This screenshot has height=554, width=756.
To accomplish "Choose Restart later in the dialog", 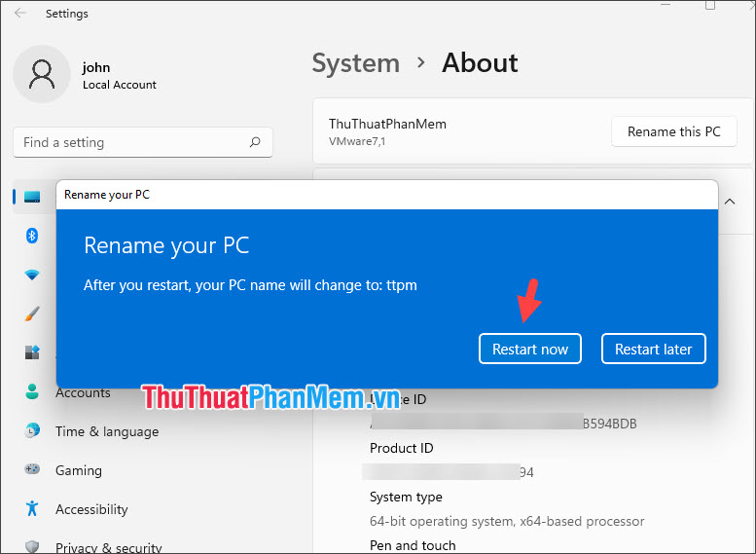I will (653, 349).
